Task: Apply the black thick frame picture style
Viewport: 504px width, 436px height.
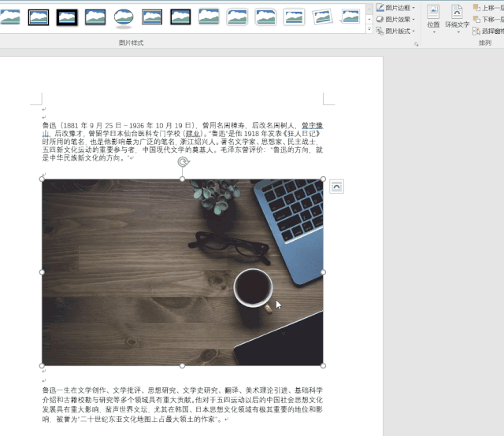Action: click(x=67, y=17)
